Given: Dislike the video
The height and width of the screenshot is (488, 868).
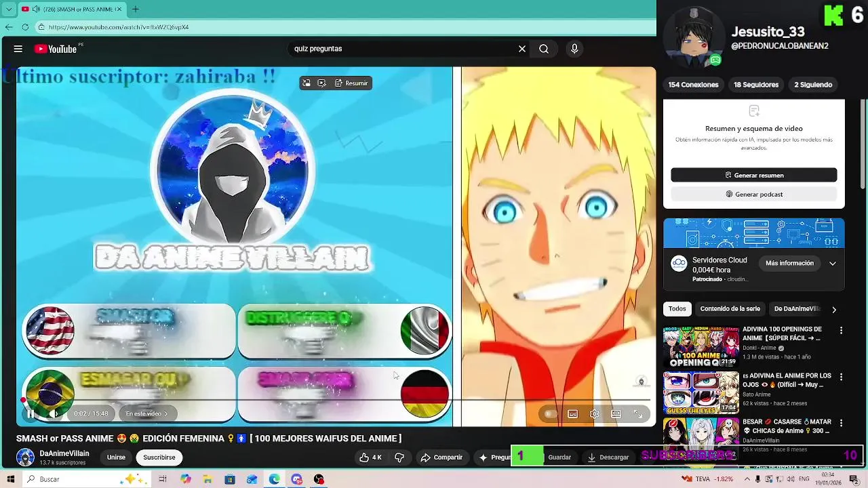Looking at the screenshot, I should [399, 457].
